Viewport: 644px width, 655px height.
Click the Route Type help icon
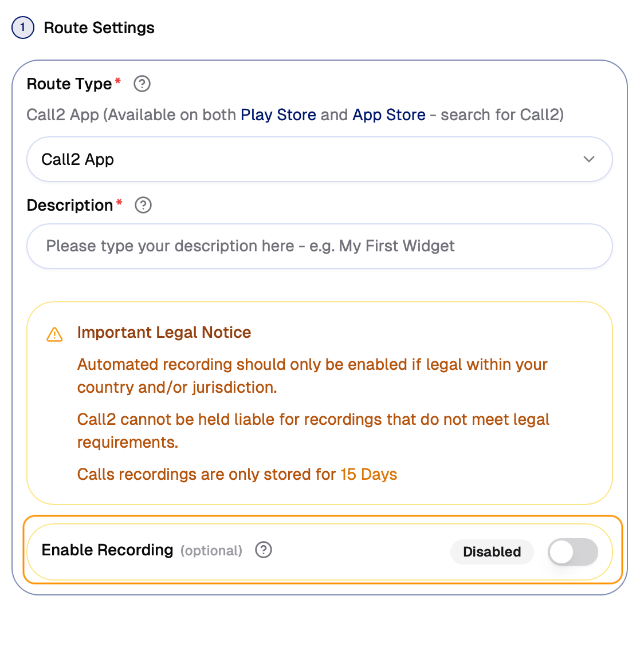point(142,84)
